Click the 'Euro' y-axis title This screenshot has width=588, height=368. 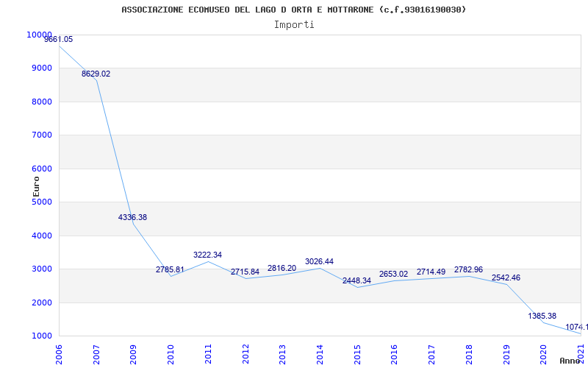coord(36,186)
